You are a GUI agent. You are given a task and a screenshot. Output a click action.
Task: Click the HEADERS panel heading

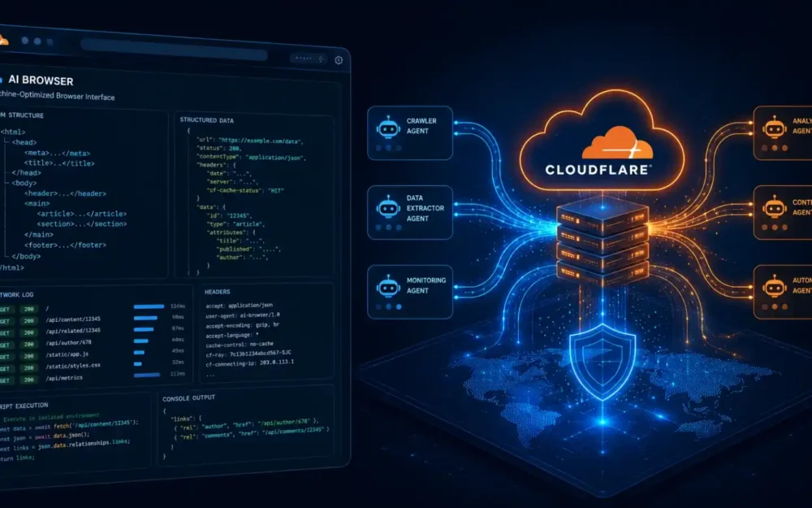(x=217, y=292)
